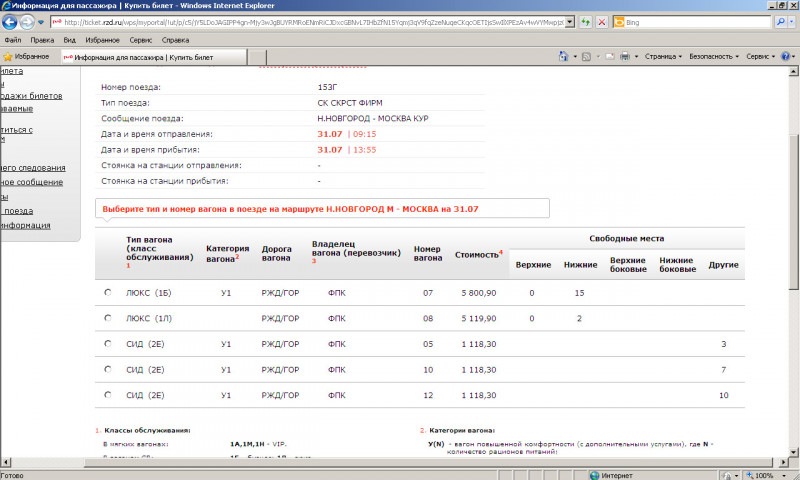Select radio button for ЛЮКС (1Л) wagon 08
800x480 pixels.
(x=108, y=318)
